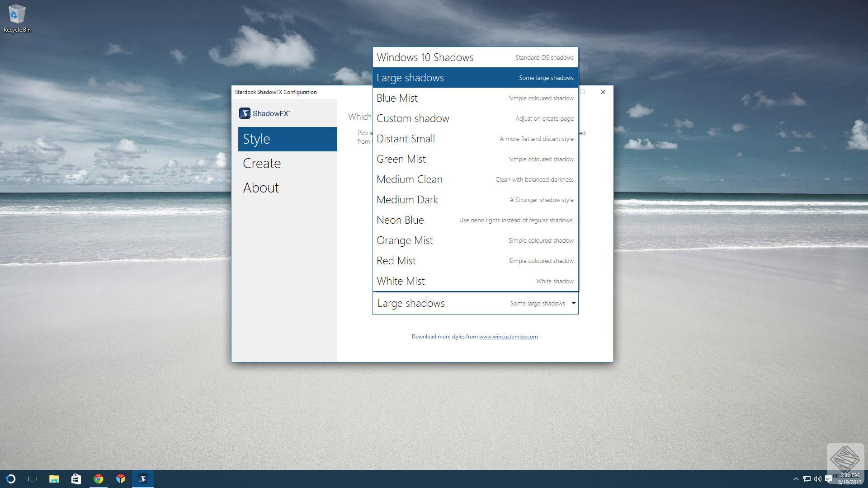Close the ShadowFX Configuration window
The height and width of the screenshot is (488, 868).
pyautogui.click(x=603, y=92)
